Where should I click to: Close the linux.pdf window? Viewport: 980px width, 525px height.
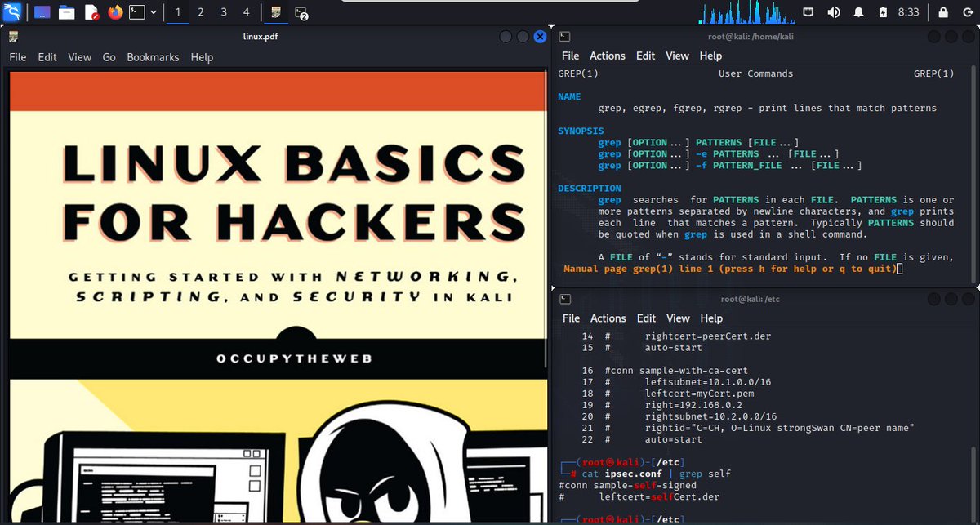tap(540, 36)
